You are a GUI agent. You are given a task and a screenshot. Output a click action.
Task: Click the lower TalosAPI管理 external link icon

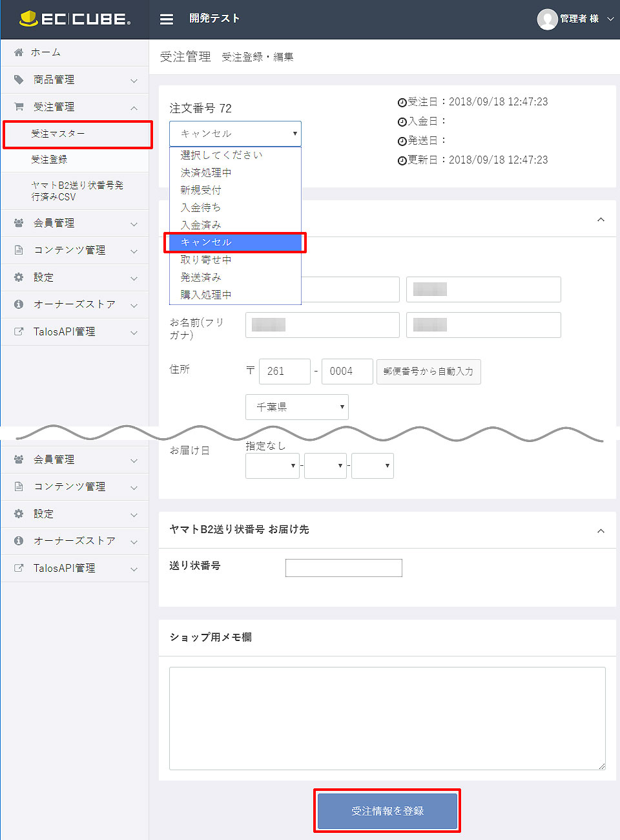pyautogui.click(x=19, y=568)
